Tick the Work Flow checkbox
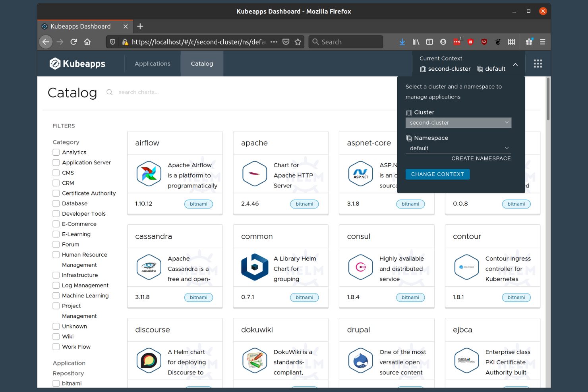588x392 pixels. pyautogui.click(x=56, y=347)
